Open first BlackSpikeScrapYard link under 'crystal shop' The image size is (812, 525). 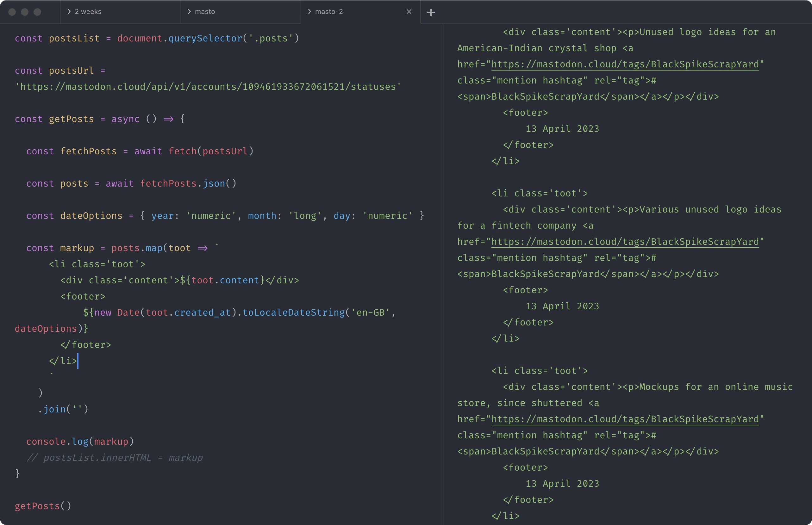click(x=625, y=65)
